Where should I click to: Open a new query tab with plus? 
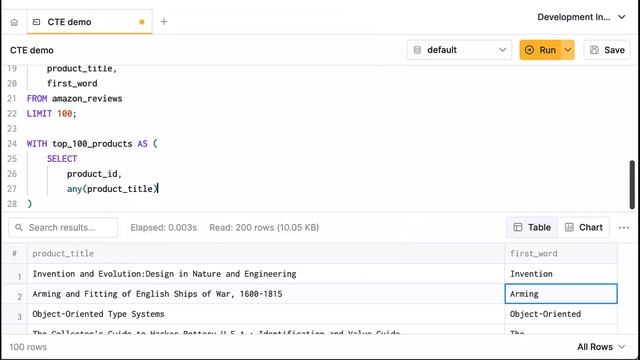[x=164, y=22]
